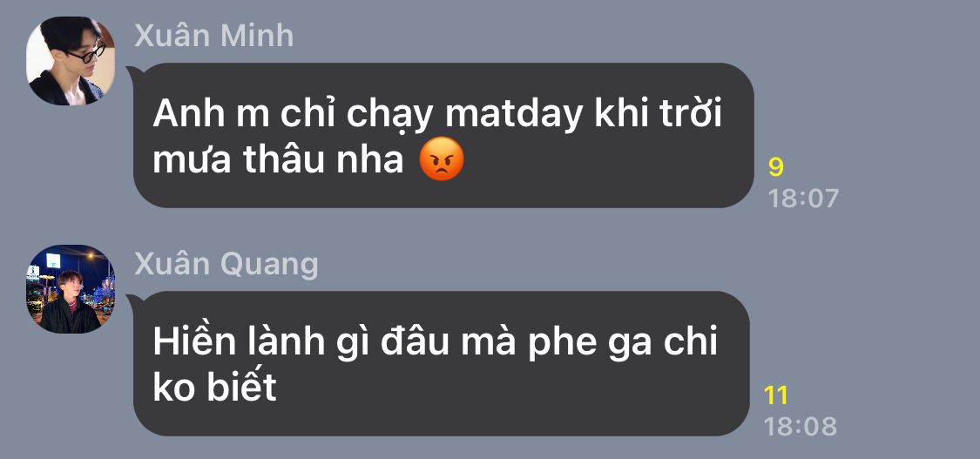980x459 pixels.
Task: Tap the sender name Xuân Quang
Action: point(226,265)
